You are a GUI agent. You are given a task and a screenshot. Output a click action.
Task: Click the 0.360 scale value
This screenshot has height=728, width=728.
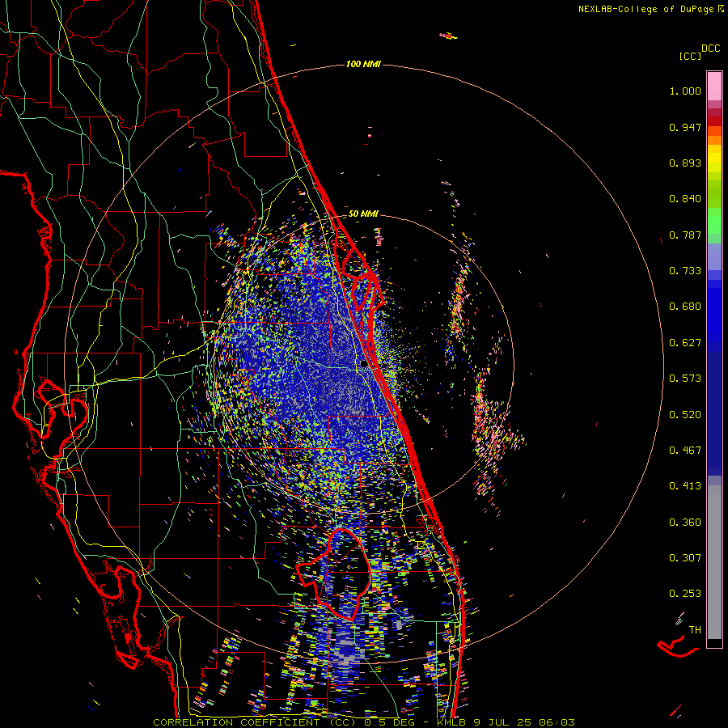[x=685, y=523]
